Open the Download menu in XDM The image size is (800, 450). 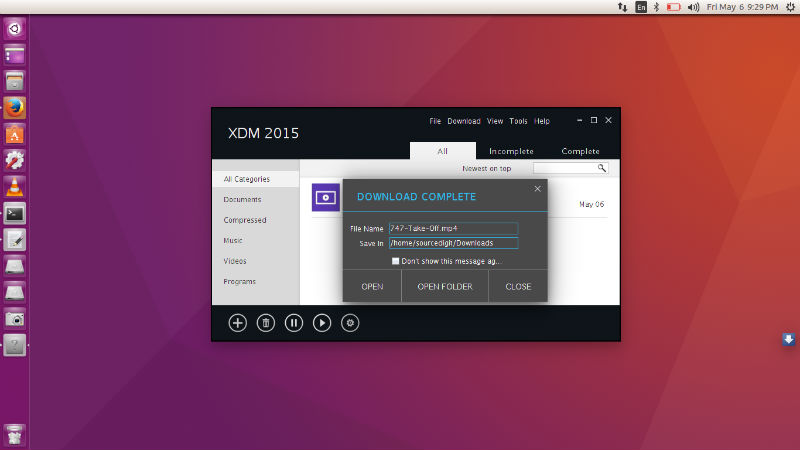tap(464, 121)
